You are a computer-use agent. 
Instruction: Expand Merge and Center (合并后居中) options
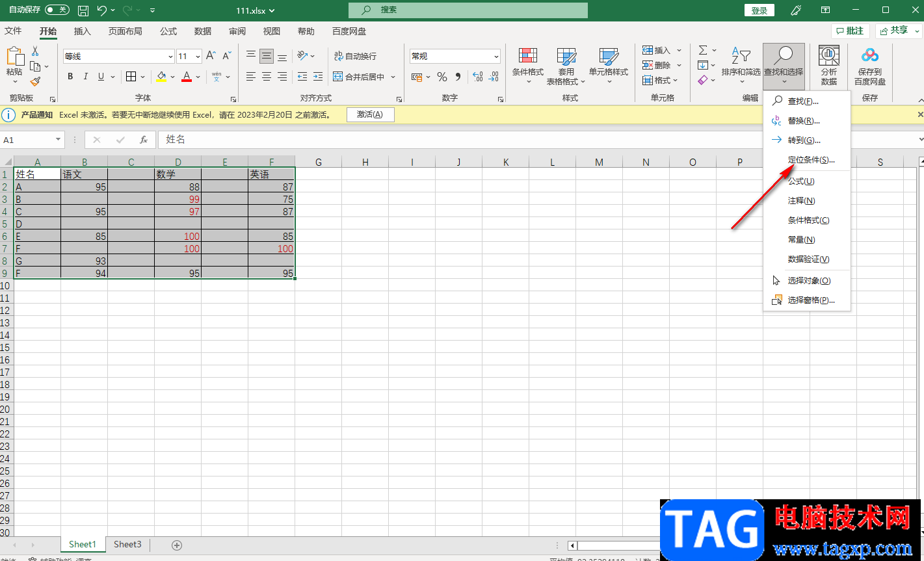point(393,77)
